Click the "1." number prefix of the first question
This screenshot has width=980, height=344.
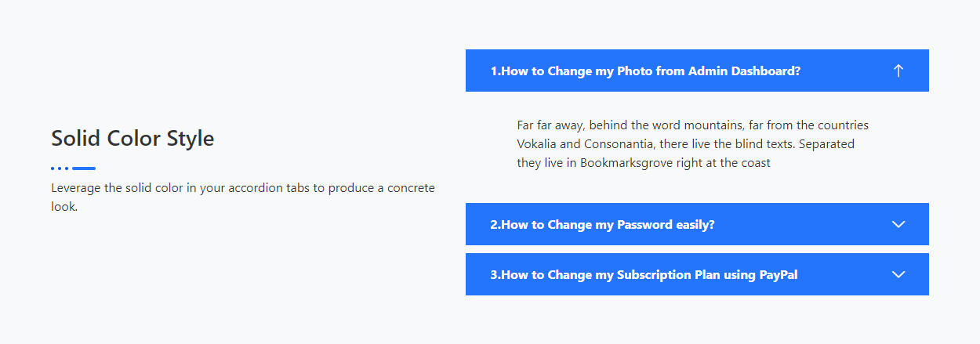495,71
